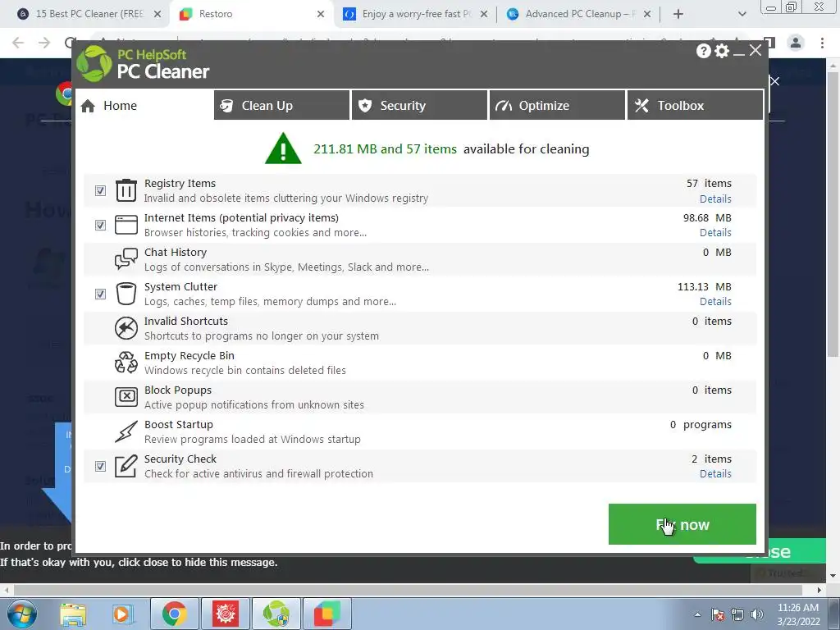Click the Internet Items browser window icon
840x630 pixels.
click(x=126, y=225)
